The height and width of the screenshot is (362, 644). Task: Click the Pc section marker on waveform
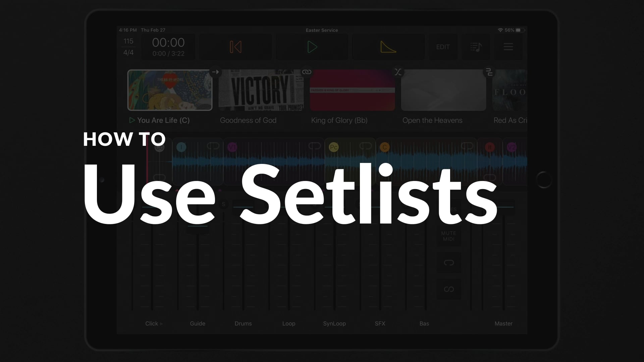[x=333, y=147]
